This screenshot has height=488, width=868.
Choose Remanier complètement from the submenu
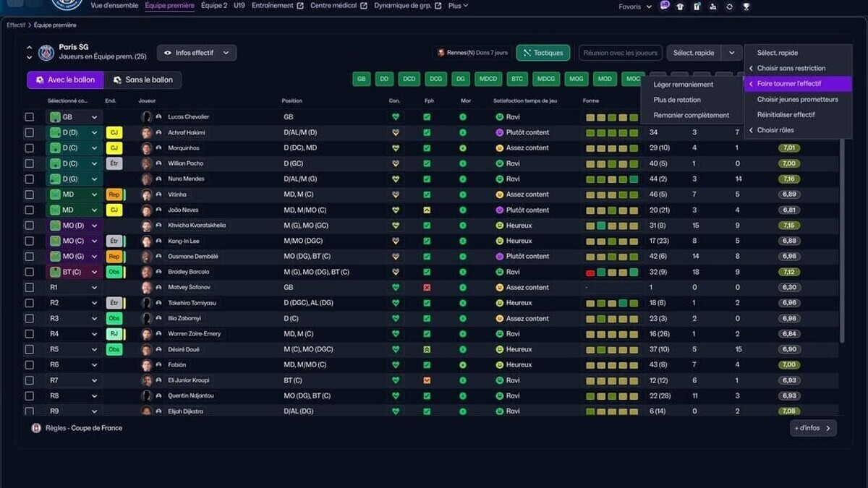pyautogui.click(x=692, y=115)
